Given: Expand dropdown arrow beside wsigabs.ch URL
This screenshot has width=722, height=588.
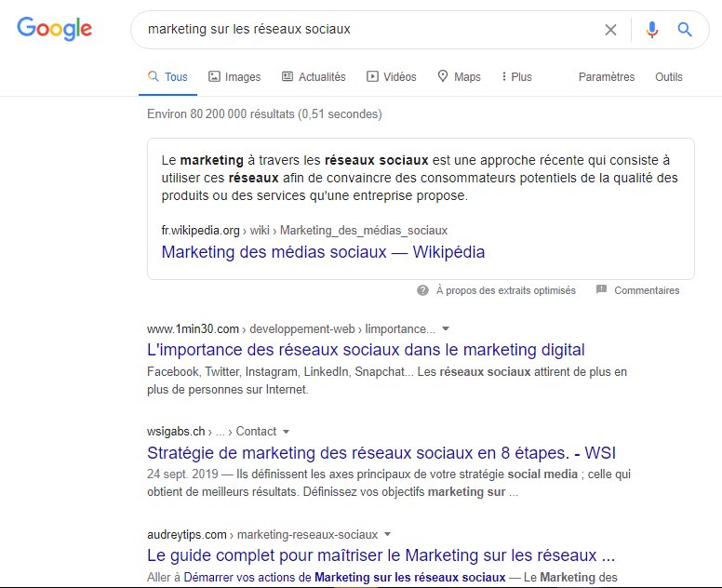Looking at the screenshot, I should [286, 432].
